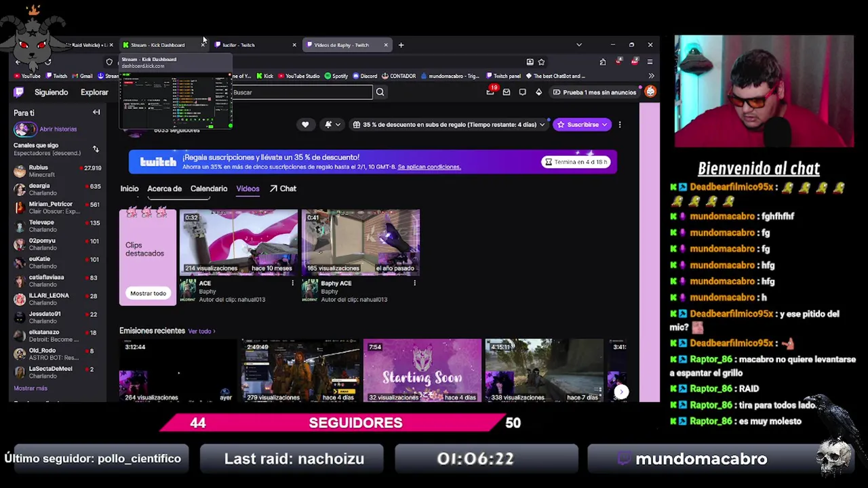868x488 pixels.
Task: Click Prueba 1 mes sin anuncios button
Action: pos(595,92)
